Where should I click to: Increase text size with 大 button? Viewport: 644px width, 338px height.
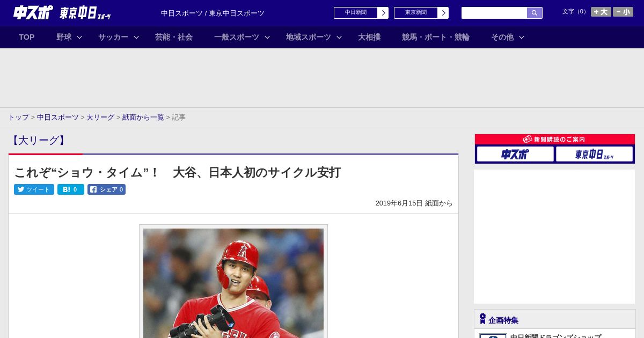(x=601, y=12)
